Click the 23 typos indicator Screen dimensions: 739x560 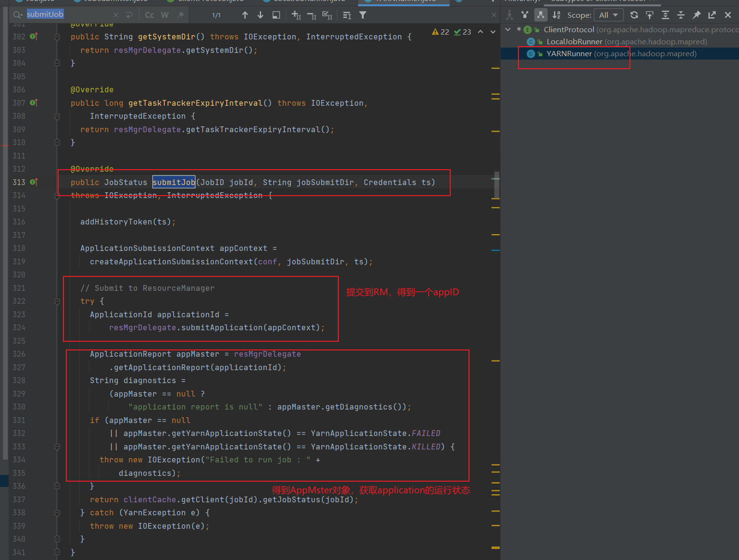coord(462,32)
